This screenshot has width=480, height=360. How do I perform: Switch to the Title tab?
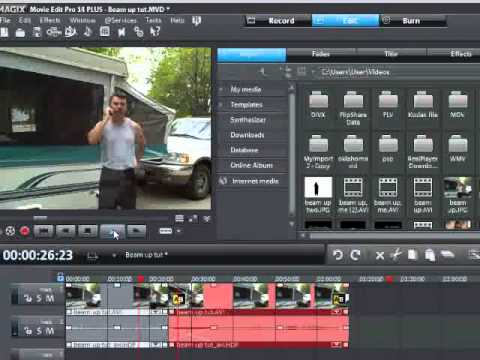pos(391,54)
